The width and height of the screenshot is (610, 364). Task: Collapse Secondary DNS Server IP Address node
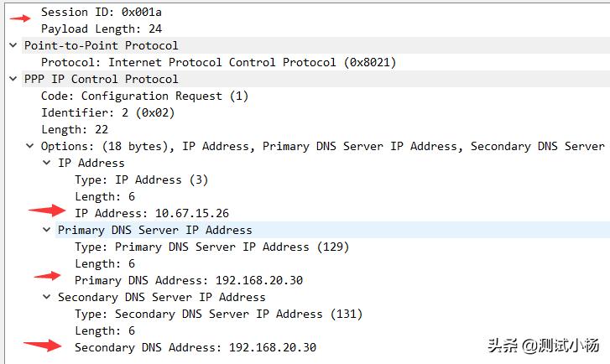click(x=47, y=297)
